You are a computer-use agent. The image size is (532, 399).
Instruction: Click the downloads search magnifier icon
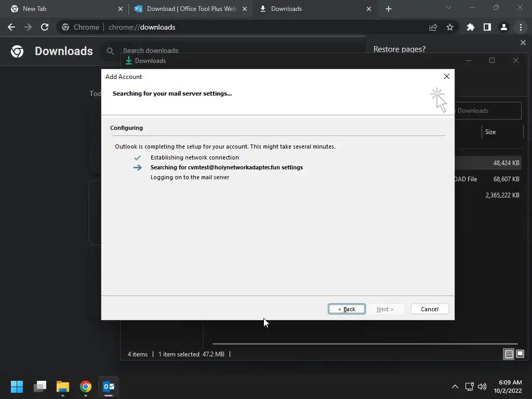(110, 51)
